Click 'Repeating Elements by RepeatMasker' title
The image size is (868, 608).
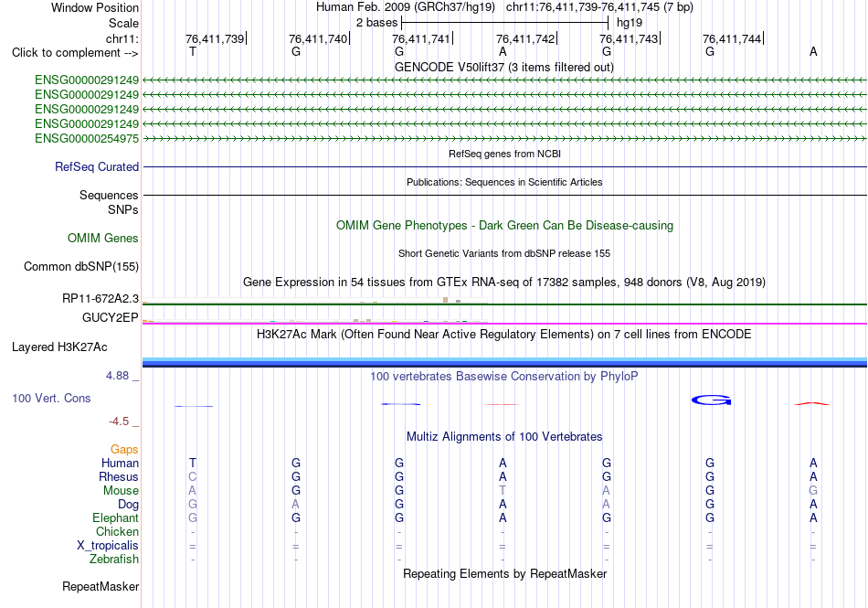[504, 573]
